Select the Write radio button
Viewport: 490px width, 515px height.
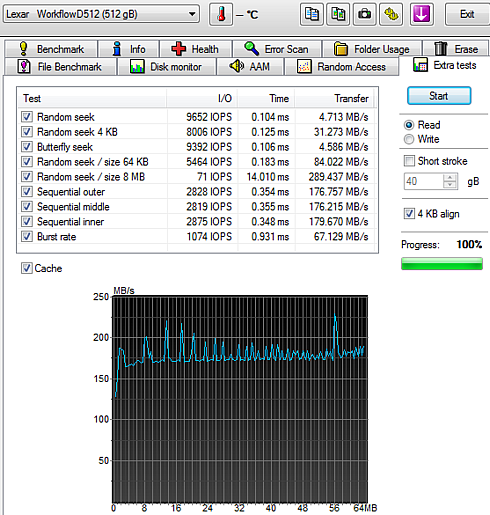(409, 139)
